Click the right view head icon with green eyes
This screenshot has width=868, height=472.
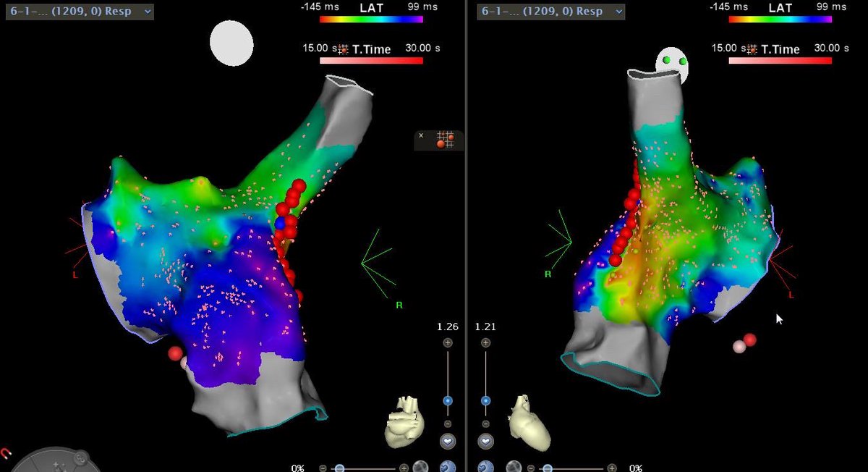(x=673, y=66)
